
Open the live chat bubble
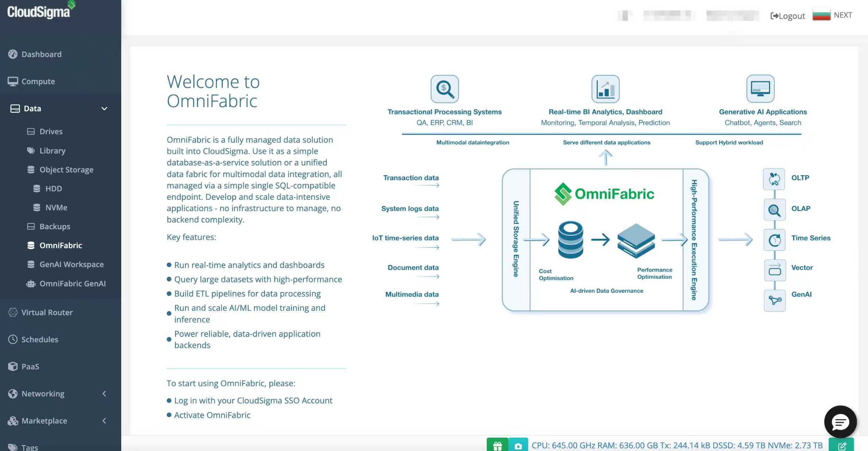840,422
